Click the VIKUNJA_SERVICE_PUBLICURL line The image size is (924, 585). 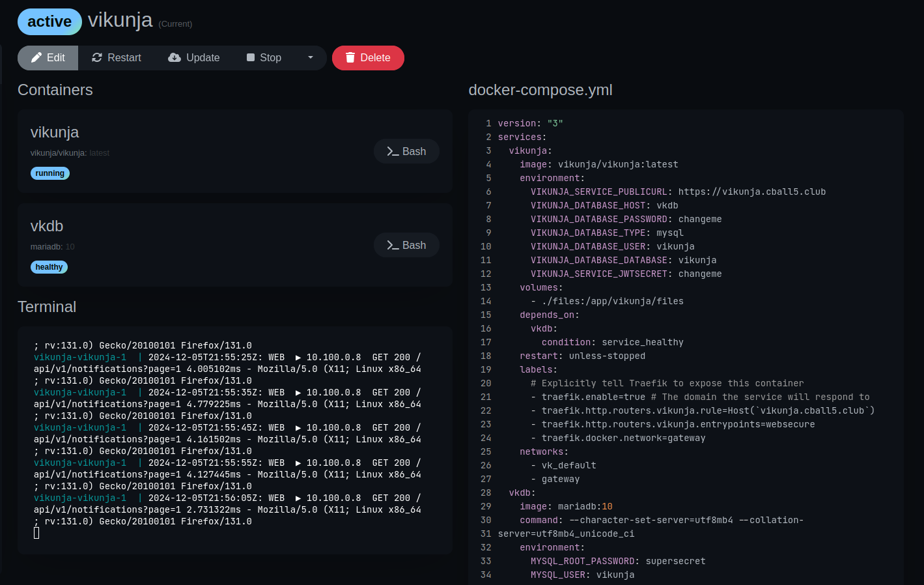(678, 192)
